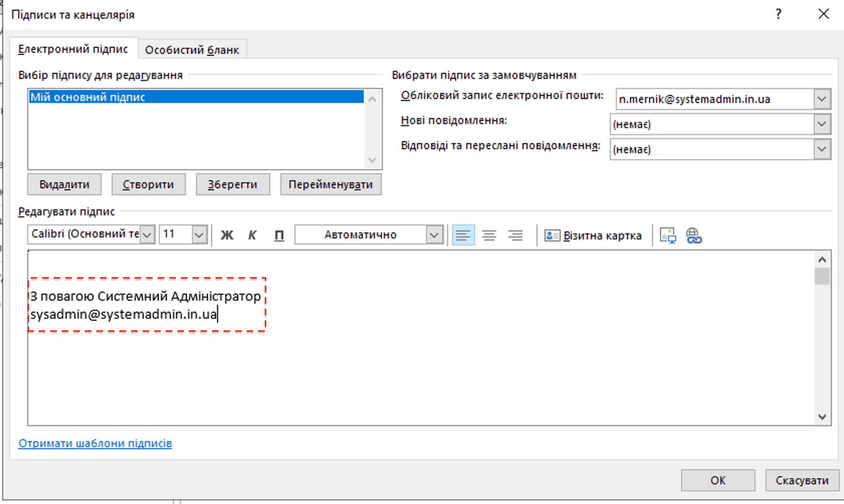Align signature text right

coord(515,235)
